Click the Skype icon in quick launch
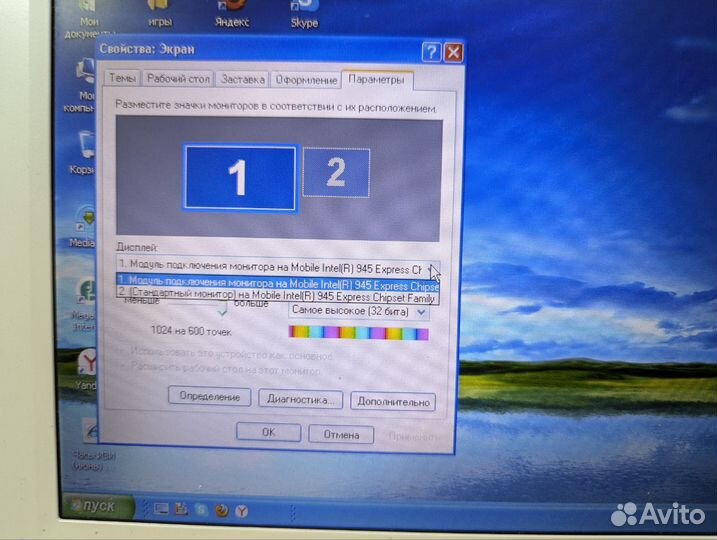Viewport: 717px width, 540px height. [x=202, y=510]
